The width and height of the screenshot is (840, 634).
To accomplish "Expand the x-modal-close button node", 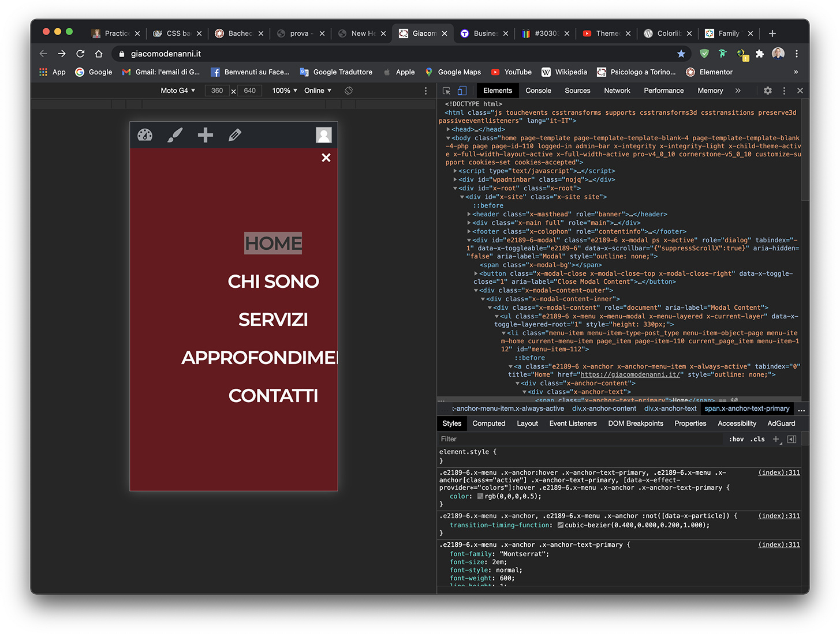I will pyautogui.click(x=476, y=273).
